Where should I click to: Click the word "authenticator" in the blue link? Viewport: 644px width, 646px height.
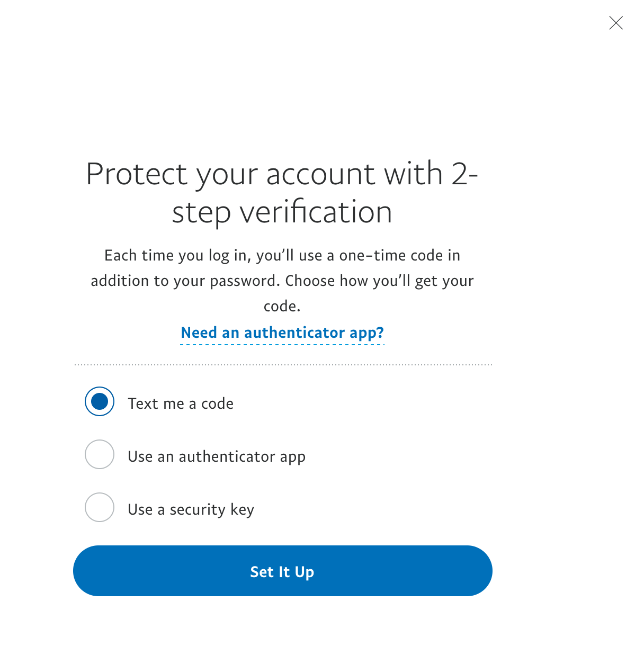[x=294, y=333]
